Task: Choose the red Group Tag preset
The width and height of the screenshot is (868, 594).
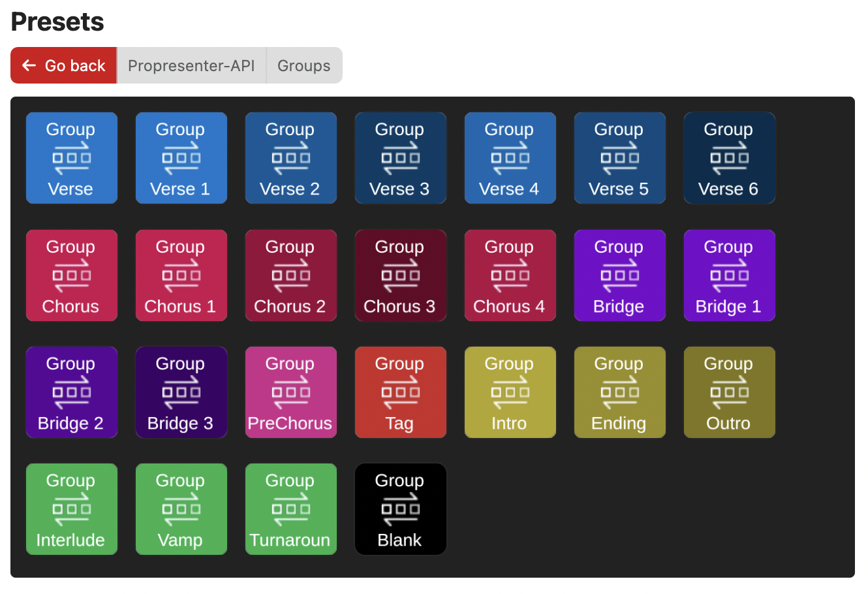Action: pos(401,392)
